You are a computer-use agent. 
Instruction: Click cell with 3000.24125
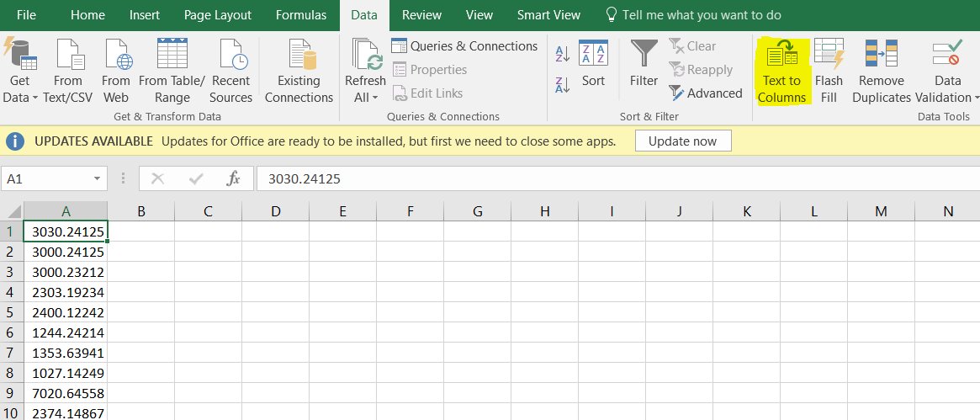(66, 252)
